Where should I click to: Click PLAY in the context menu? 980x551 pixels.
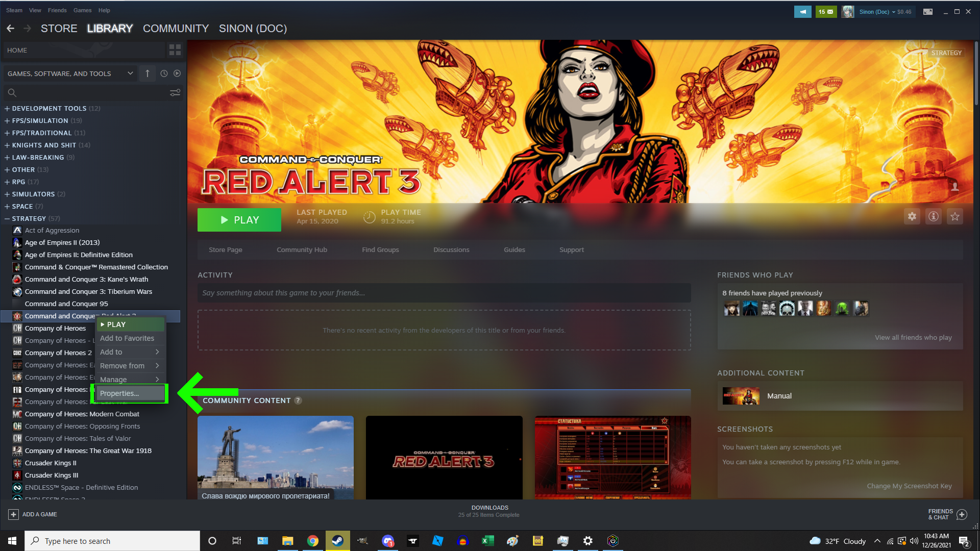click(130, 324)
